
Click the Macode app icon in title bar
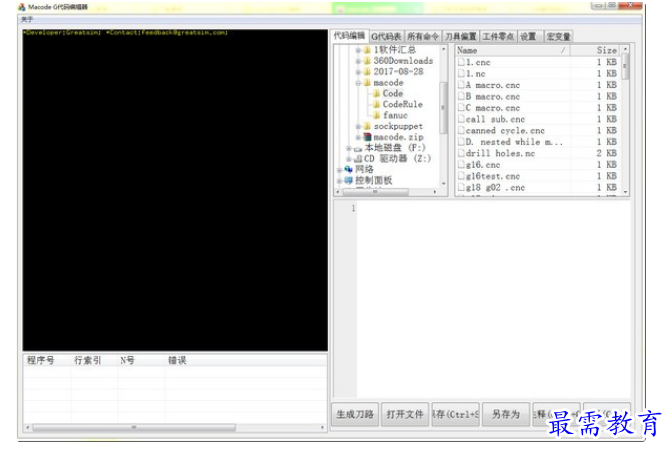click(21, 7)
